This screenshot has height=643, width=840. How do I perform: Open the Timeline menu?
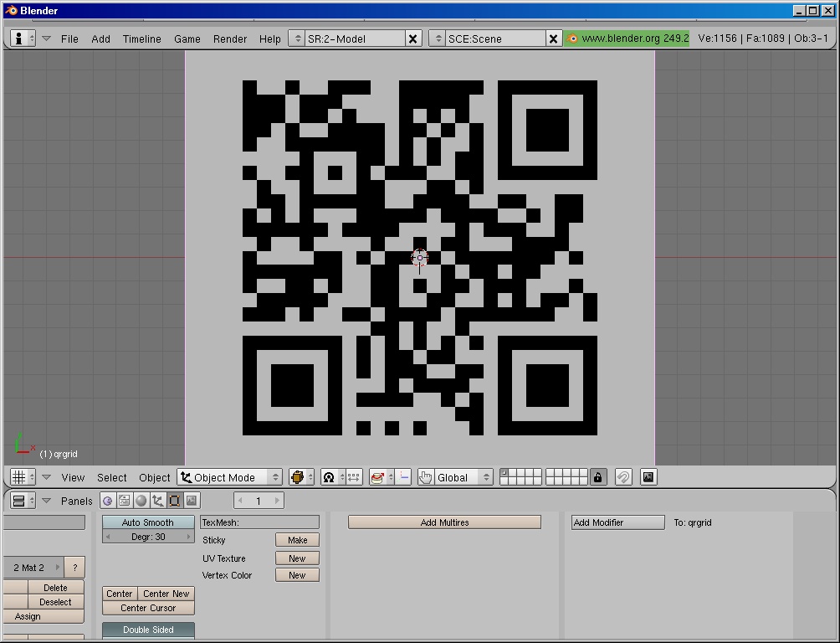(142, 39)
